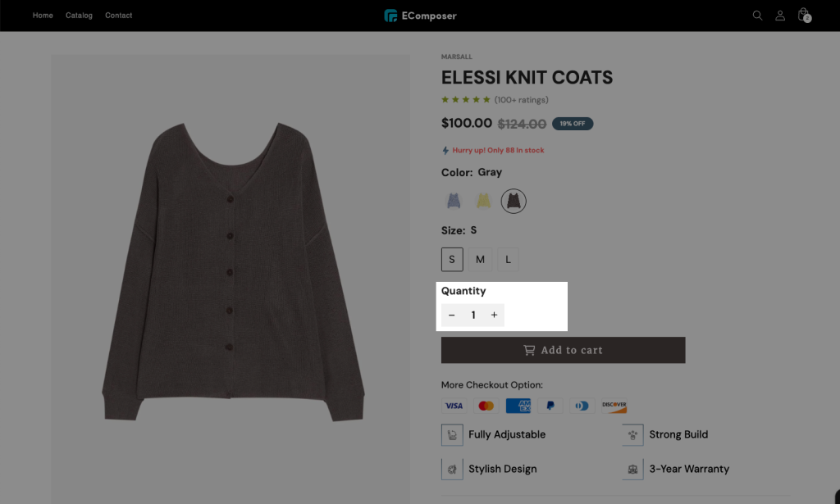840x504 pixels.
Task: Click the Mastercard payment icon
Action: [486, 406]
